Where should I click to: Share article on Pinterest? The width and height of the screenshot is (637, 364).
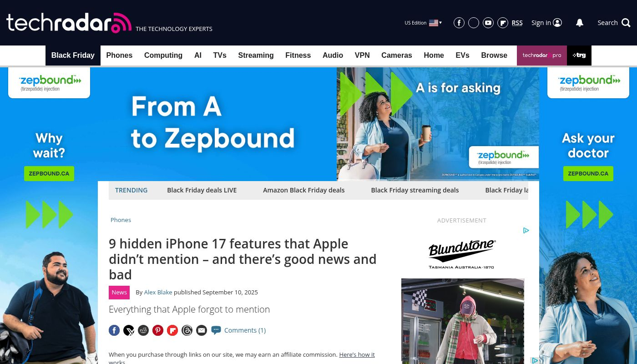pos(158,330)
